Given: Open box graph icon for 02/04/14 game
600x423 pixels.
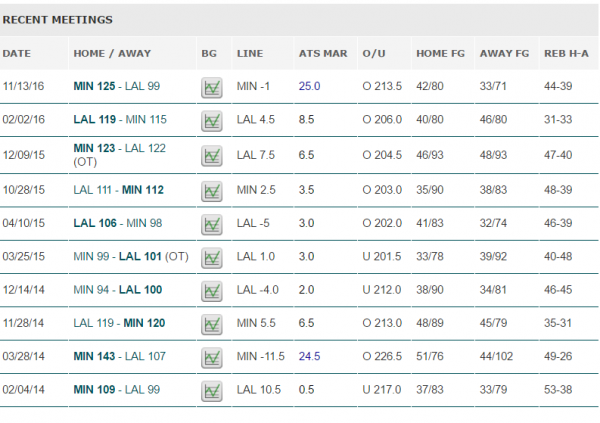Looking at the screenshot, I should (x=212, y=391).
